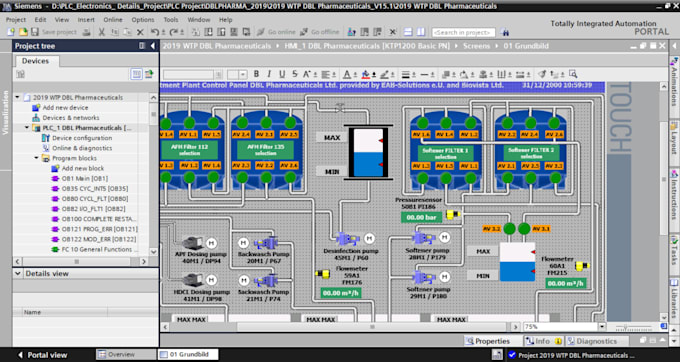Open the Animations side panel tab

[x=674, y=82]
